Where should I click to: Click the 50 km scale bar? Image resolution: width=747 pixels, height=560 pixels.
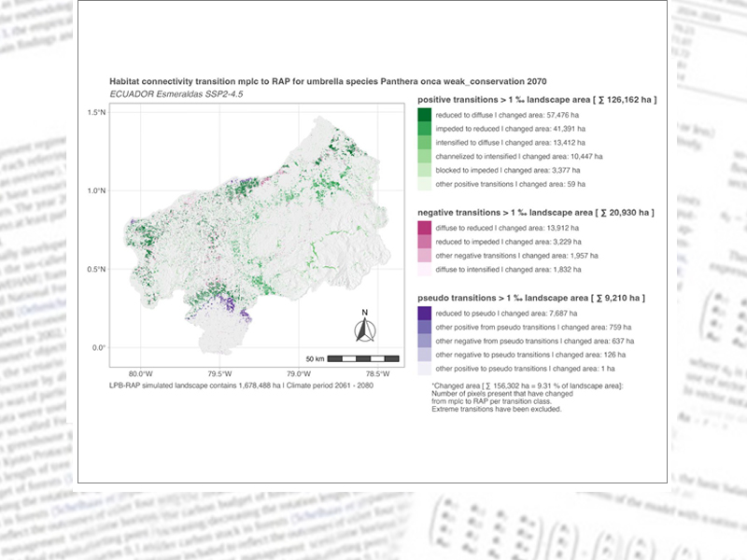pos(358,358)
